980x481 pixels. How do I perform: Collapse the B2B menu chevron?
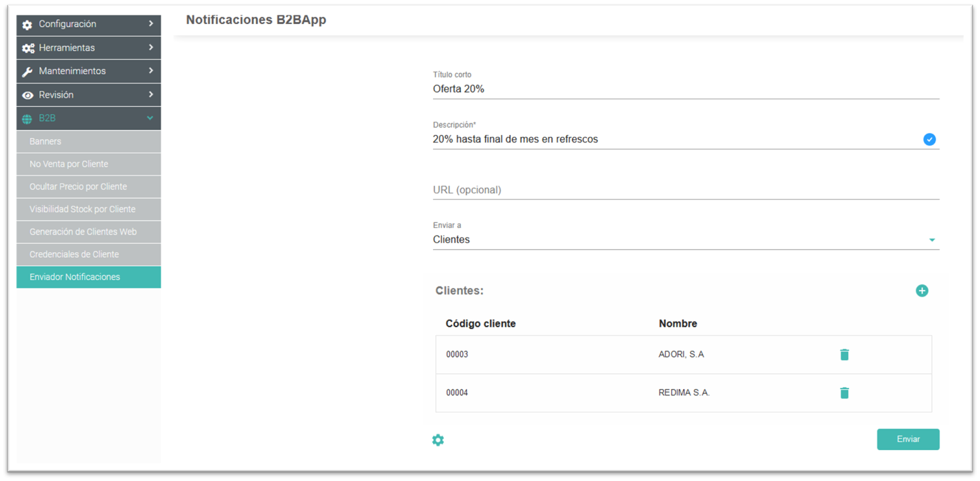(x=150, y=118)
